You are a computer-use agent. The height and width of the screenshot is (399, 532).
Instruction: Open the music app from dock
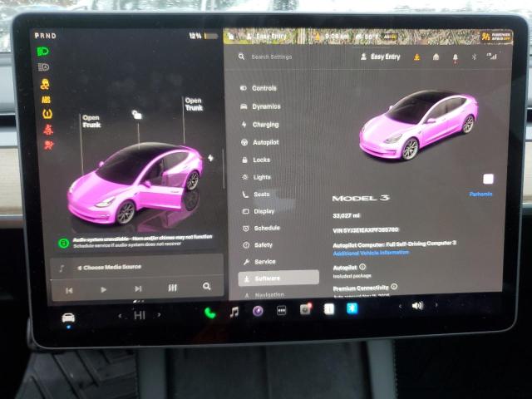(x=234, y=312)
